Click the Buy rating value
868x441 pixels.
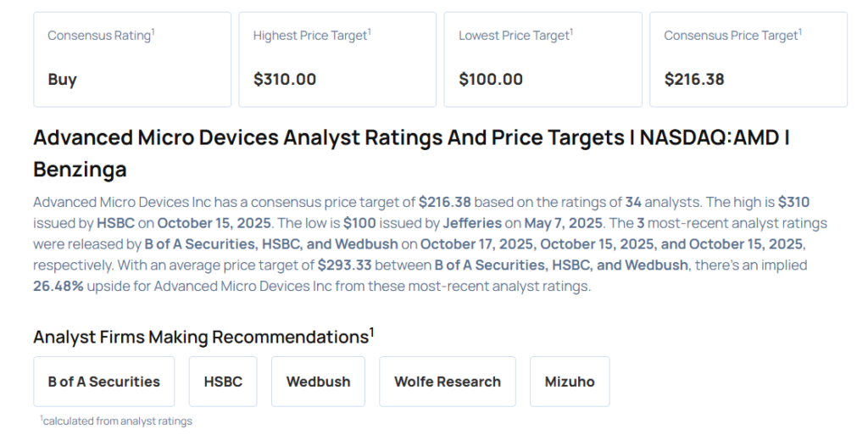(63, 80)
